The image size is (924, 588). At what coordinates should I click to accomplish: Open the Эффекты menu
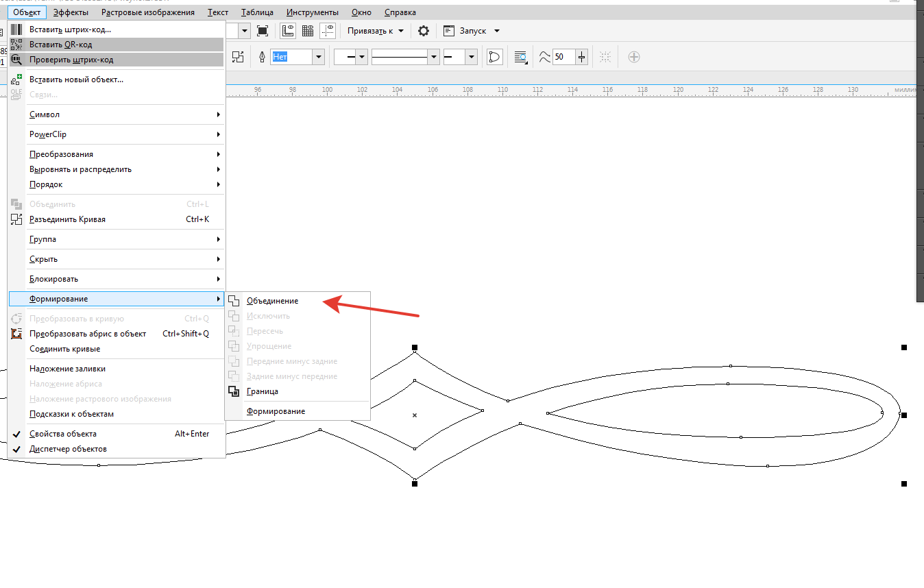point(71,12)
